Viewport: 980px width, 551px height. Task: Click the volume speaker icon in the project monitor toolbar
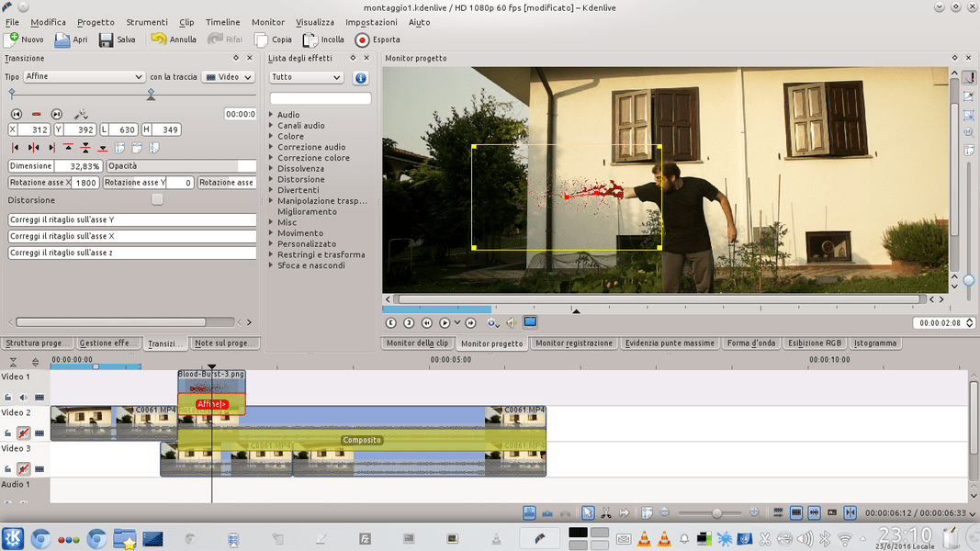tap(510, 322)
